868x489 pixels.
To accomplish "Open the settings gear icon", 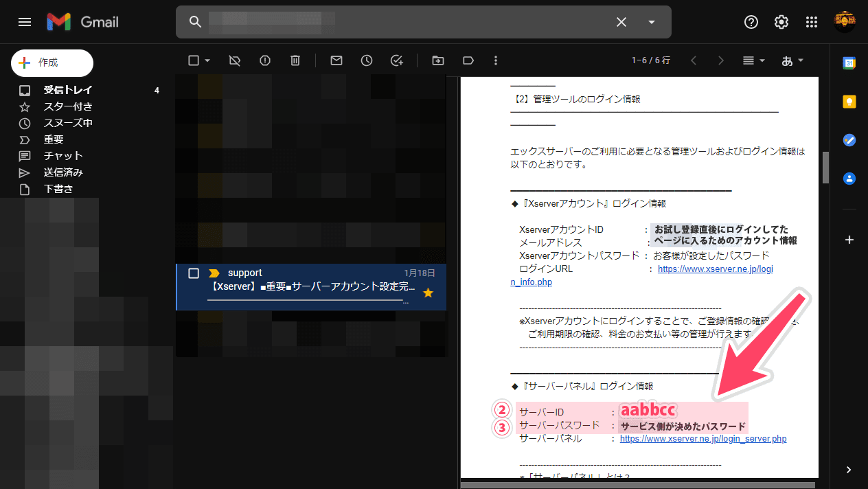I will pyautogui.click(x=781, y=22).
